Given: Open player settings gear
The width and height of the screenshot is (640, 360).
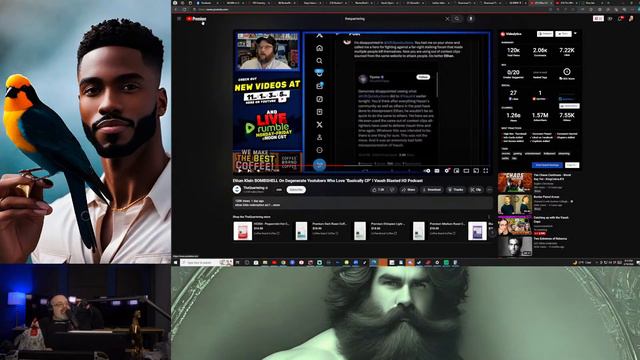Looking at the screenshot, I should coord(447,171).
